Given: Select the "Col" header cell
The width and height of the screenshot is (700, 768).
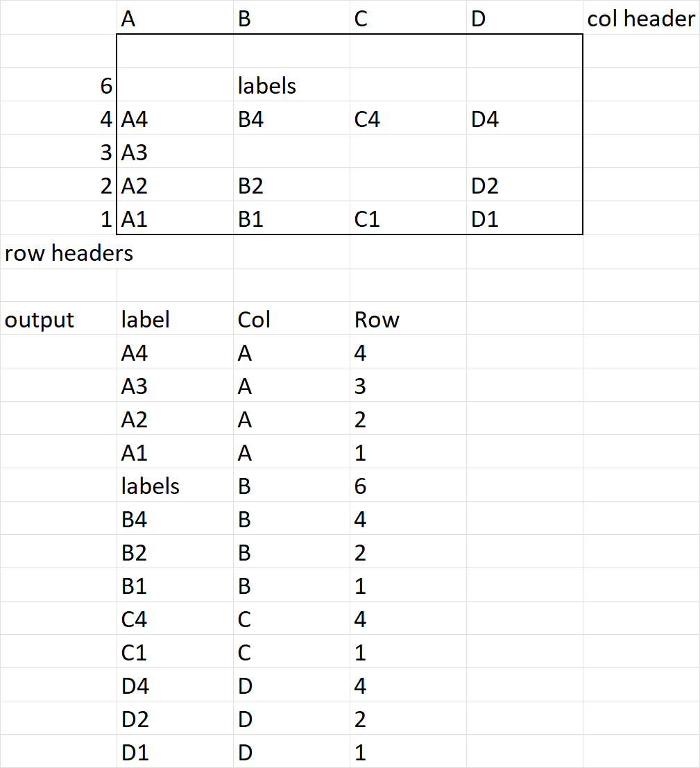Looking at the screenshot, I should [x=254, y=320].
